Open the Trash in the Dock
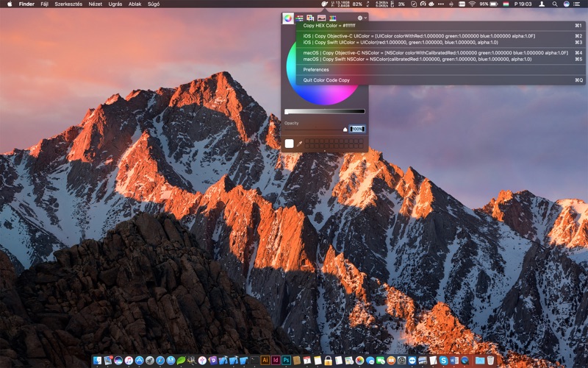 point(491,361)
